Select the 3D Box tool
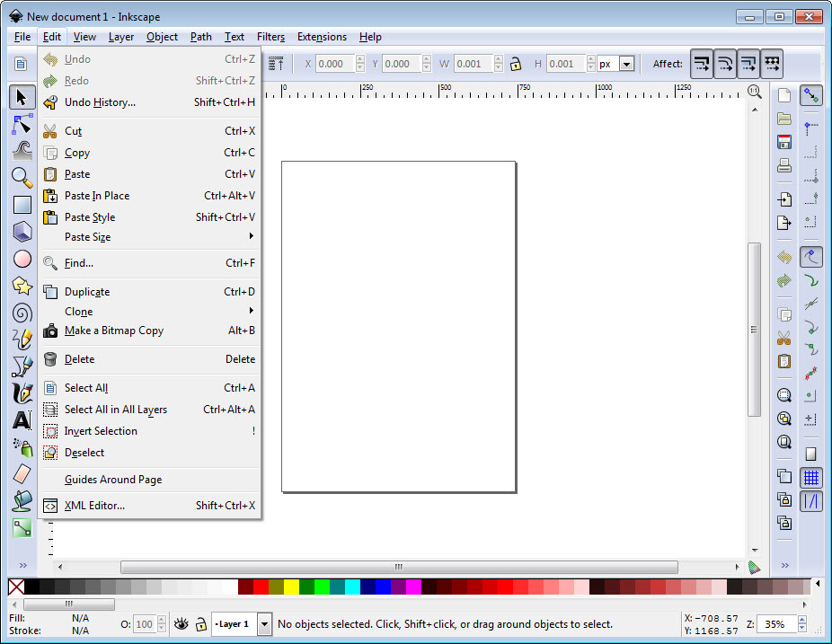The height and width of the screenshot is (644, 832). pos(22,232)
